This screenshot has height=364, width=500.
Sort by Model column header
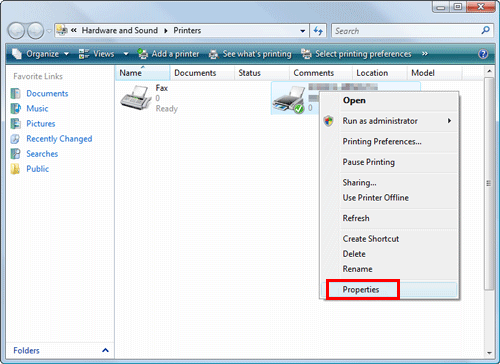click(434, 73)
